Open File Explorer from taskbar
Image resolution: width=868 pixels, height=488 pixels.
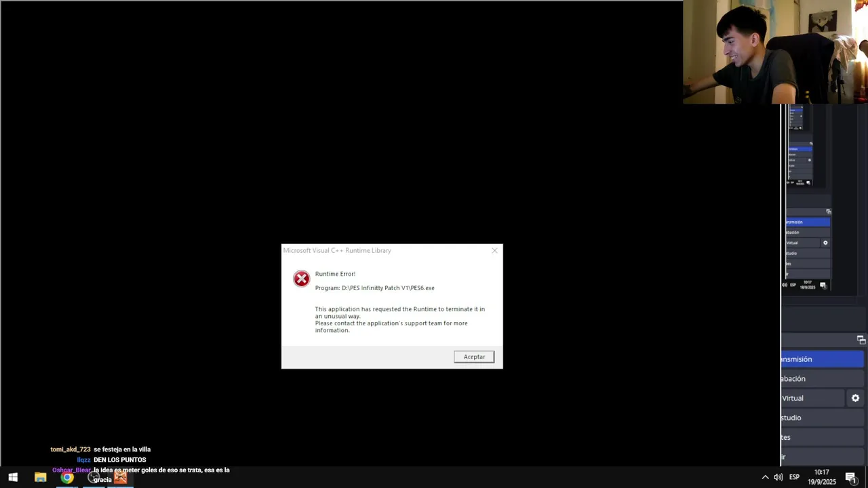pyautogui.click(x=40, y=477)
